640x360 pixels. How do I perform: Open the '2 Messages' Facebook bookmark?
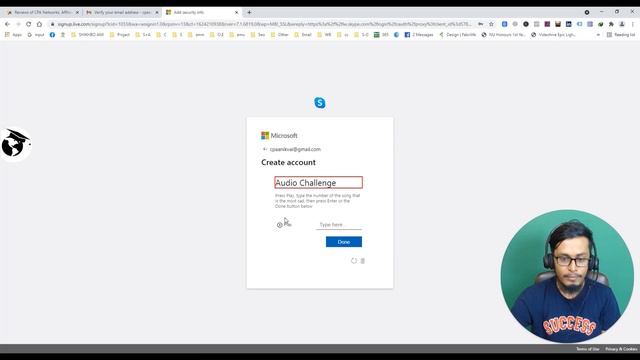click(419, 35)
